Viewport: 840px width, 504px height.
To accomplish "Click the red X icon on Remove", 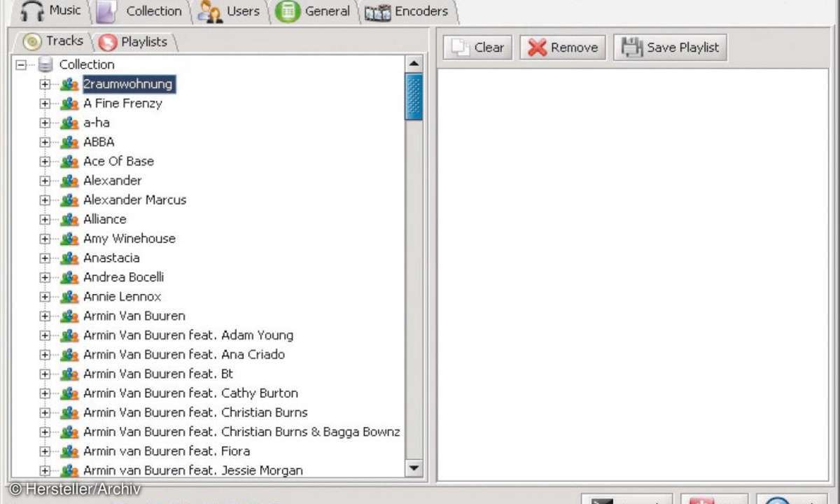I will [537, 48].
